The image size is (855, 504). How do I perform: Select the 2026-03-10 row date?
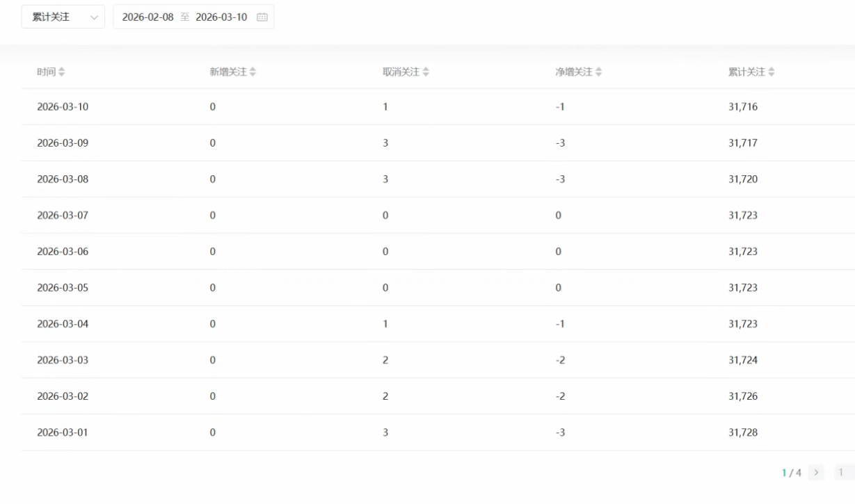[x=63, y=107]
